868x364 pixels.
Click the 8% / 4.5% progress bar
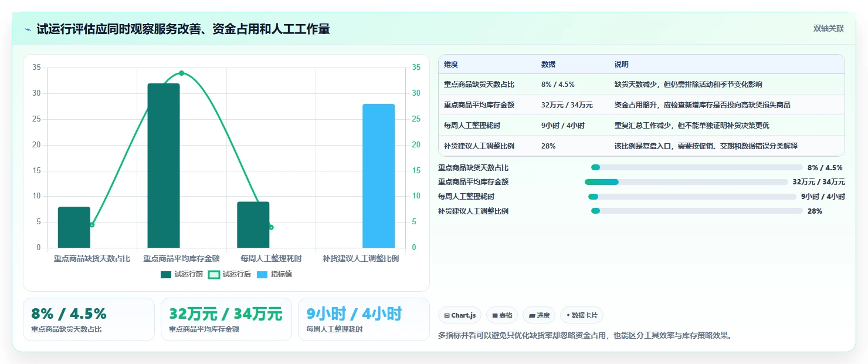click(697, 167)
